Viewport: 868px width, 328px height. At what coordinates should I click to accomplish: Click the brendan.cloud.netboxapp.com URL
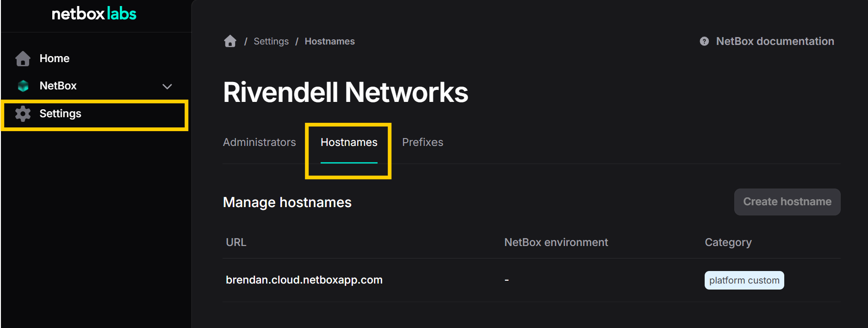click(x=304, y=280)
